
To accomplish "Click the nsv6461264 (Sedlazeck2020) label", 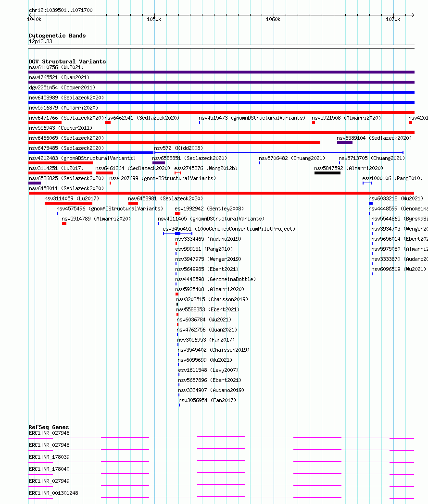I will [133, 169].
